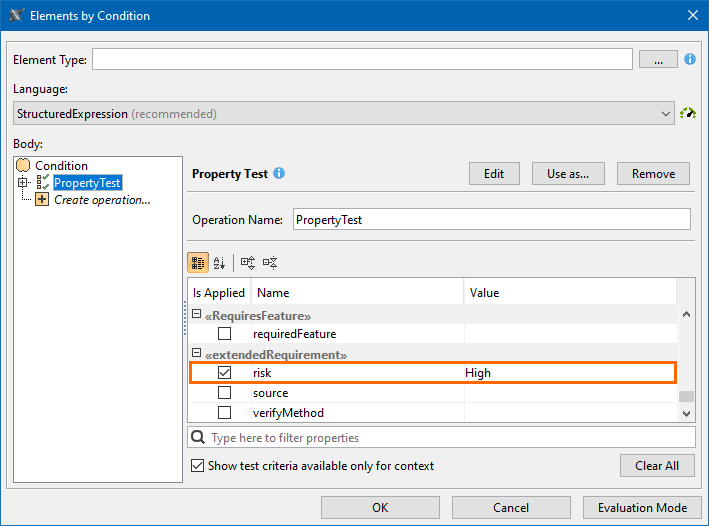Click the categorized view toolbar icon
The image size is (709, 526).
pyautogui.click(x=198, y=262)
